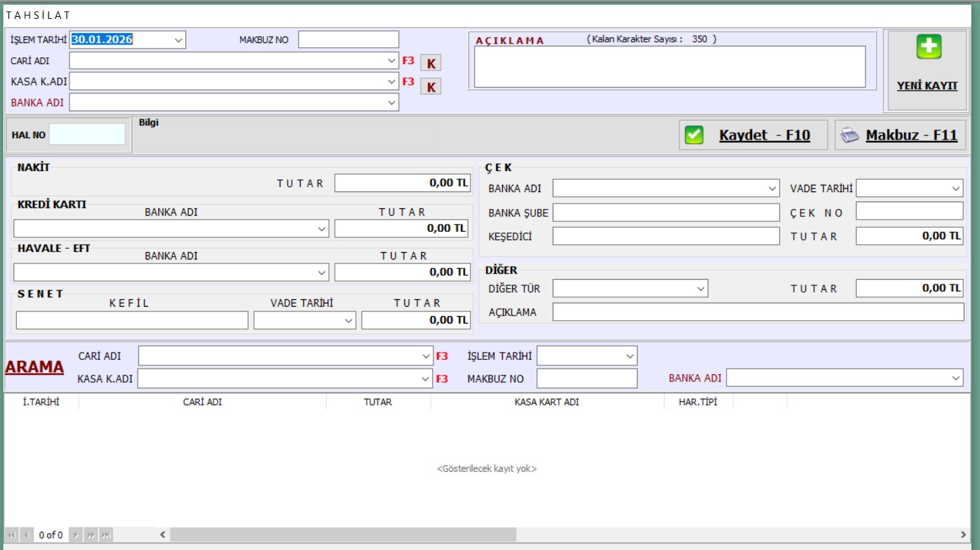The image size is (980, 550).
Task: Go to next record in grid navigator
Action: click(76, 535)
